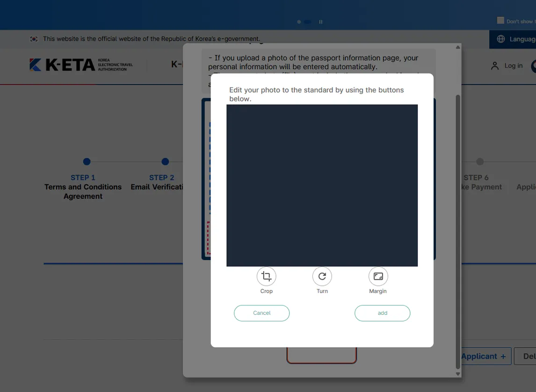This screenshot has height=392, width=536.
Task: Select the second banner slide indicator
Action: coord(308,22)
